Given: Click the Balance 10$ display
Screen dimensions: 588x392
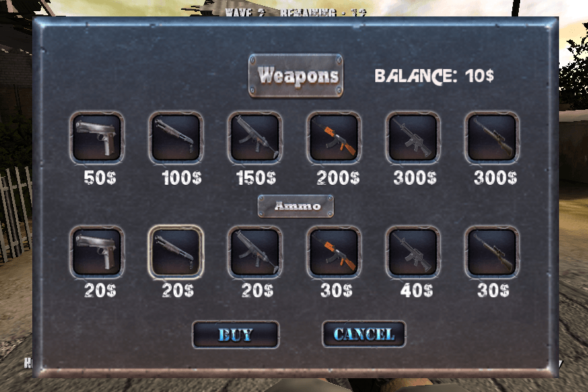Looking at the screenshot, I should [434, 76].
